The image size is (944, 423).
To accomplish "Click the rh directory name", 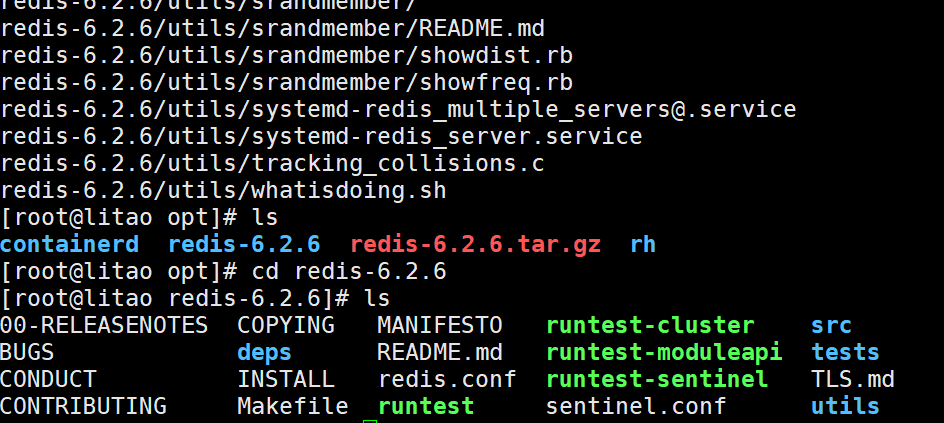I will [x=643, y=245].
